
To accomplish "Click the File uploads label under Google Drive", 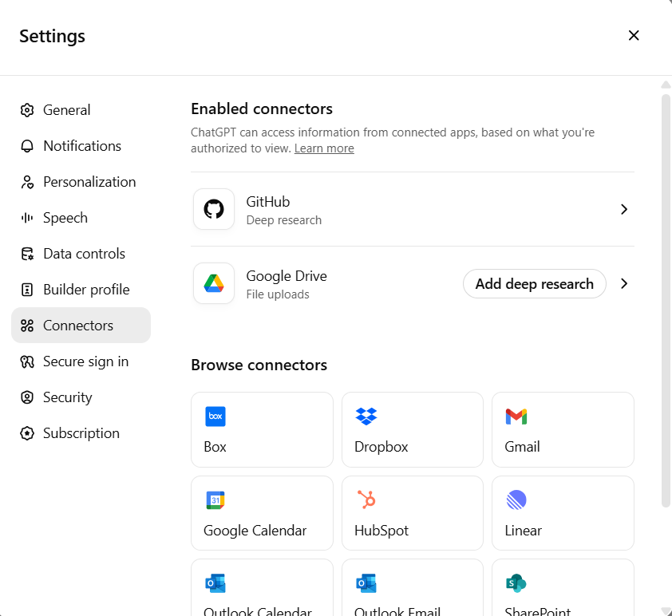I will 278,294.
